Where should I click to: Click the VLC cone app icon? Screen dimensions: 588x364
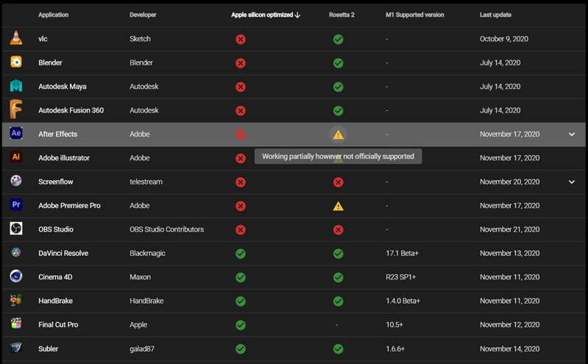point(16,38)
